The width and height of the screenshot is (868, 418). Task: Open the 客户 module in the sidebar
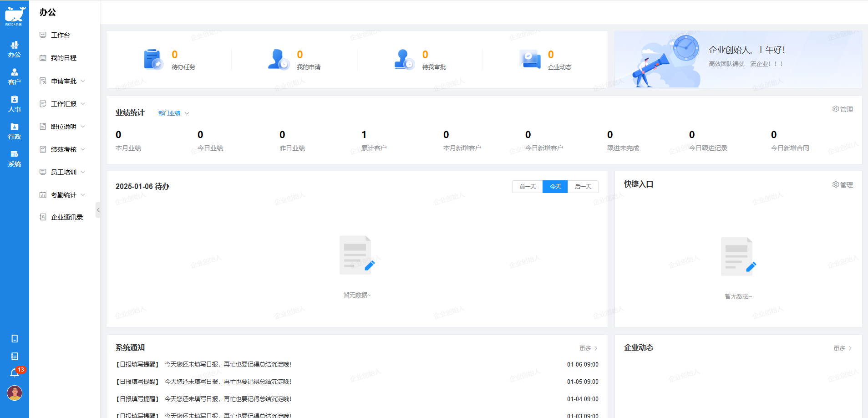(14, 76)
